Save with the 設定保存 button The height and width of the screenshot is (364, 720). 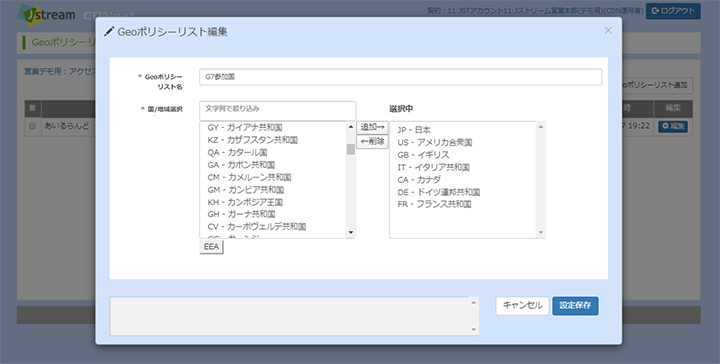click(575, 306)
